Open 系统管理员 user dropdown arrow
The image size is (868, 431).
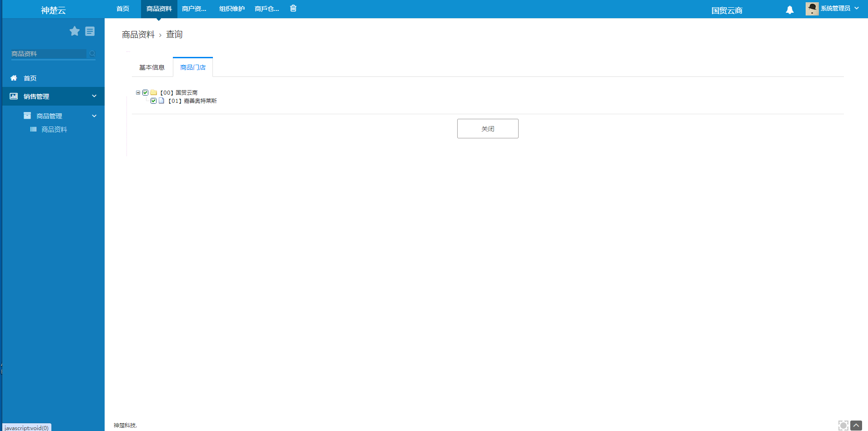pyautogui.click(x=857, y=8)
